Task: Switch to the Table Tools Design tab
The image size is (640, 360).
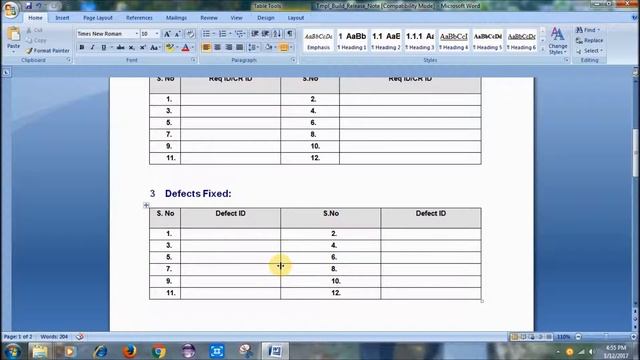Action: click(266, 18)
